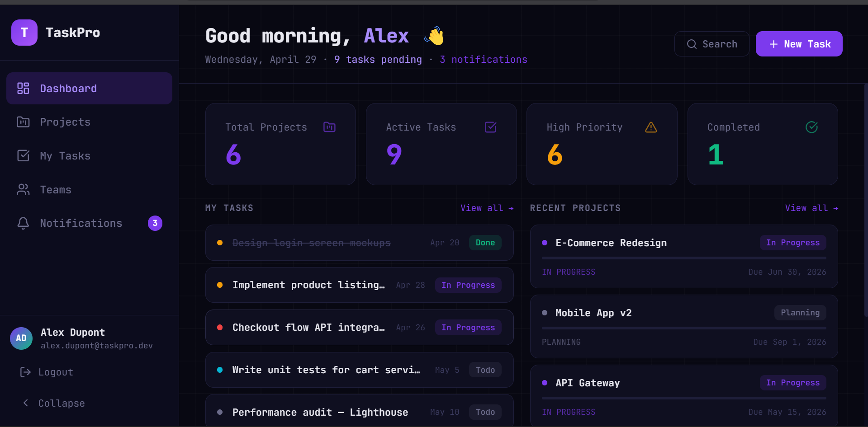The height and width of the screenshot is (427, 868).
Task: Click the notifications badge showing 3
Action: pyautogui.click(x=155, y=223)
